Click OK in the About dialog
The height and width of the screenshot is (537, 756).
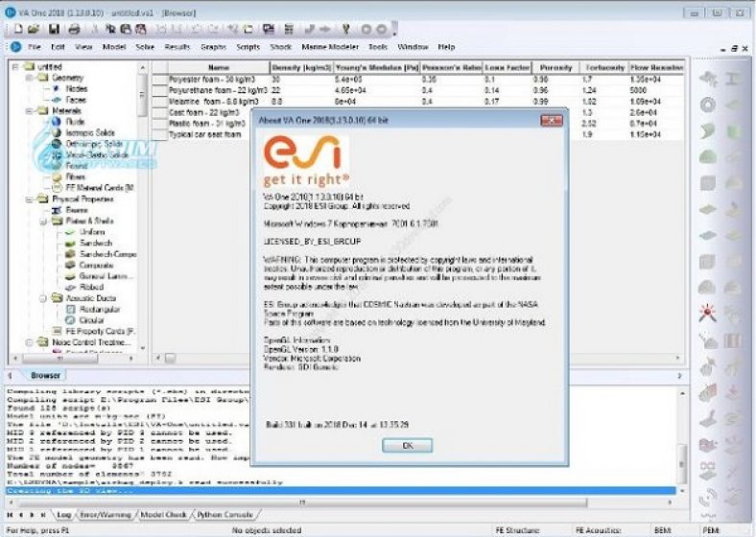click(x=408, y=445)
